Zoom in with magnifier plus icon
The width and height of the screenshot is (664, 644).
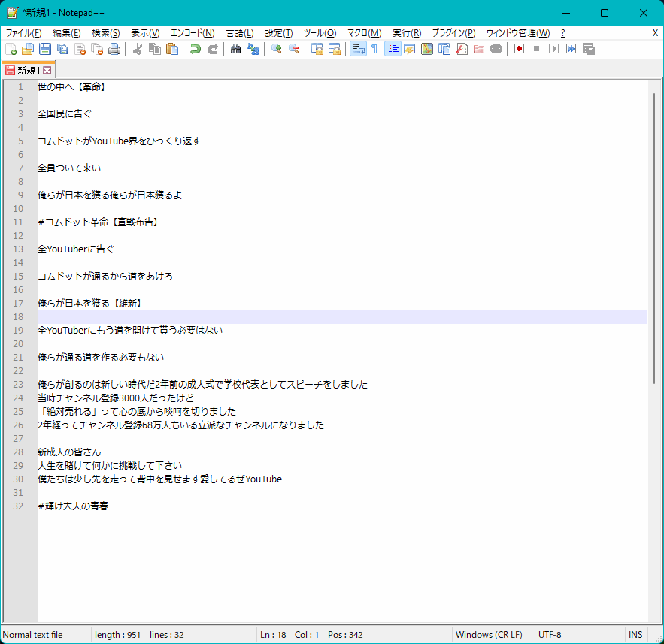click(276, 49)
